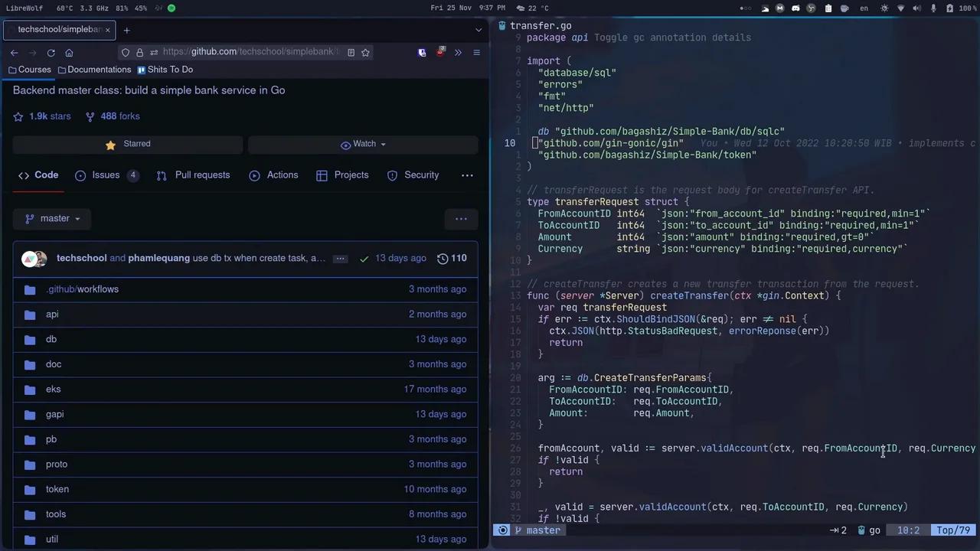
Task: Toggle tracking protection shield in address bar
Action: [x=125, y=52]
